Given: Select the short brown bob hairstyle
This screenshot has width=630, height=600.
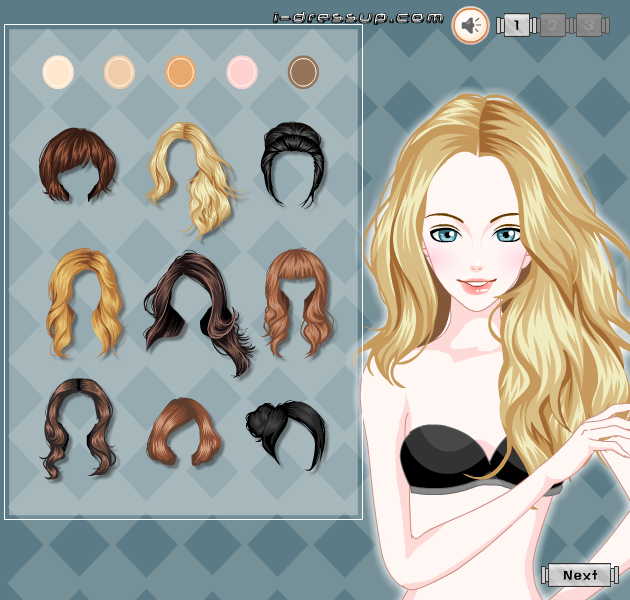Looking at the screenshot, I should 78,164.
